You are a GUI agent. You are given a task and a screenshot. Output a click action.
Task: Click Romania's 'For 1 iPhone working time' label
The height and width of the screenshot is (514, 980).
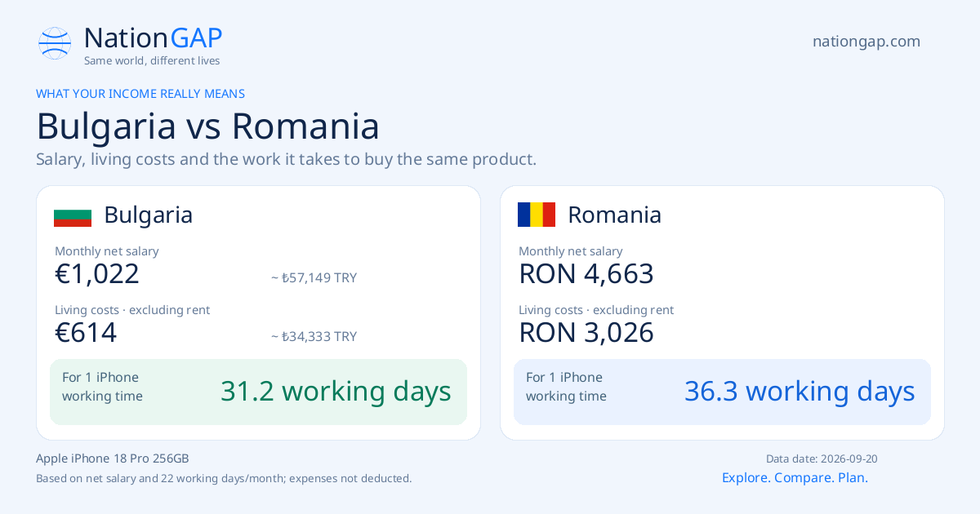click(x=566, y=387)
